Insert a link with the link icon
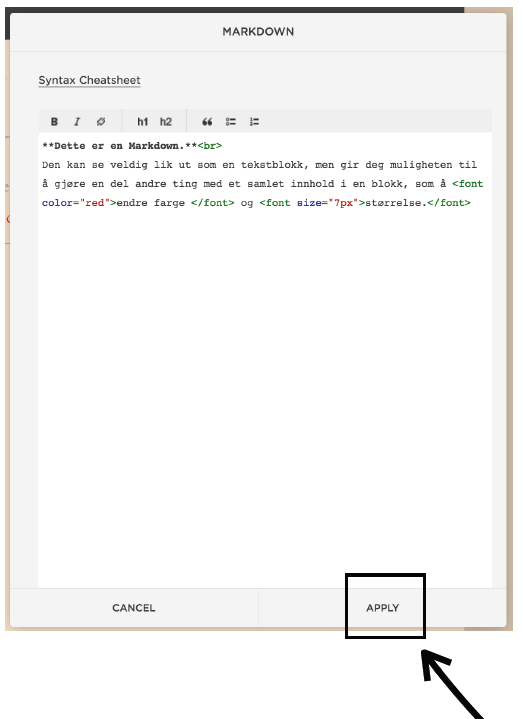This screenshot has height=719, width=523. (x=101, y=122)
